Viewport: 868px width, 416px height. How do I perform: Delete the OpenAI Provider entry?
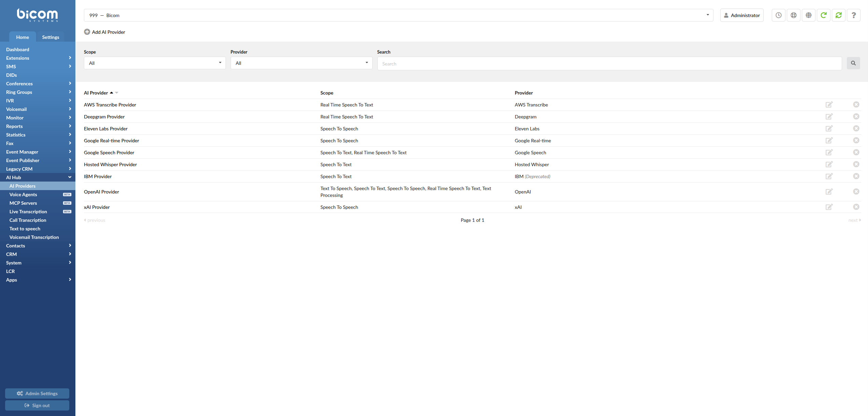coord(856,192)
